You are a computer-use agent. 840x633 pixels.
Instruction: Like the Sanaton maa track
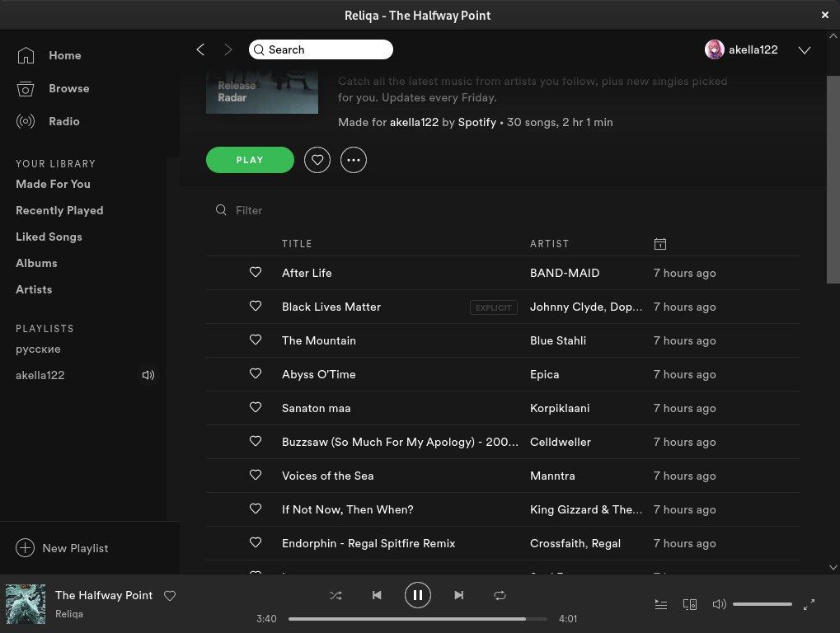pos(256,407)
